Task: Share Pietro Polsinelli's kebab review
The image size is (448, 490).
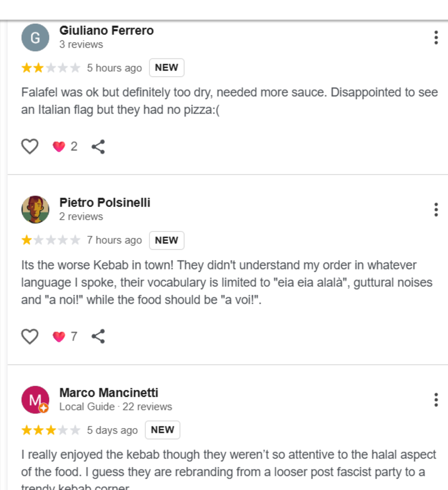Action: tap(98, 336)
